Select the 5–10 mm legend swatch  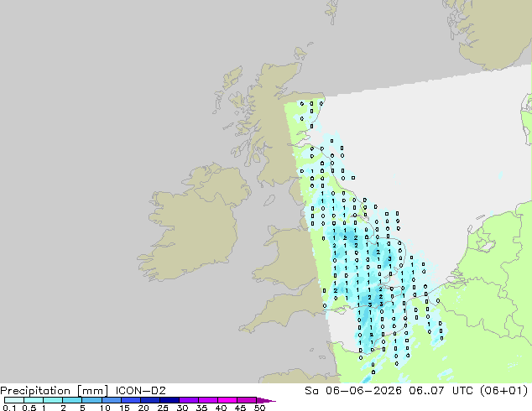(92, 400)
